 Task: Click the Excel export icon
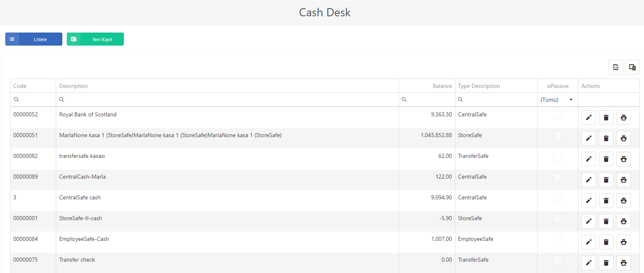[x=616, y=67]
